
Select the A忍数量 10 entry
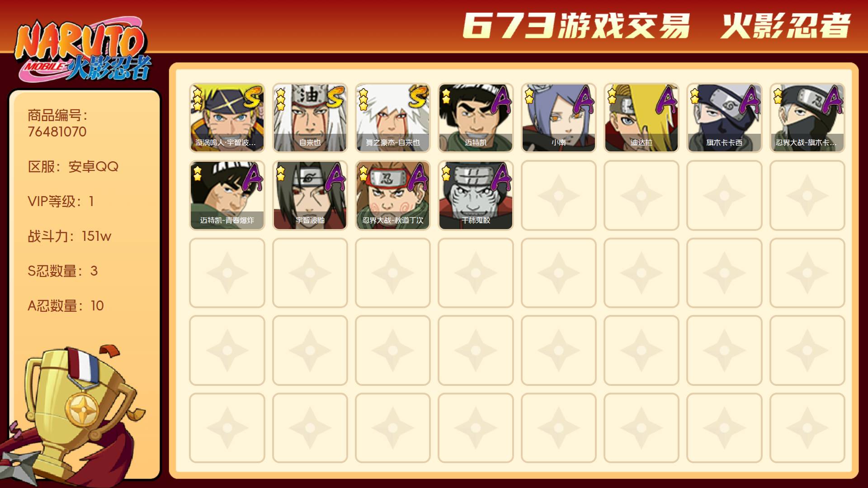[66, 305]
